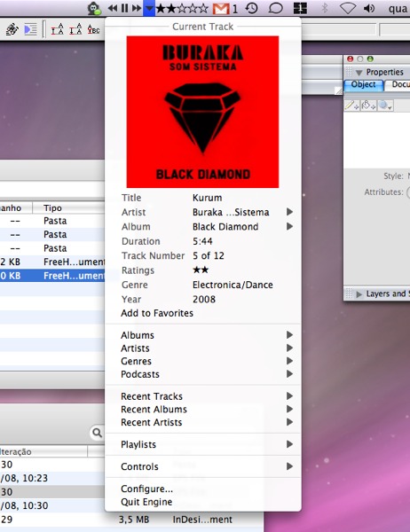Viewport: 410px width, 532px height.
Task: Open volume control in menu bar
Action: (x=369, y=8)
